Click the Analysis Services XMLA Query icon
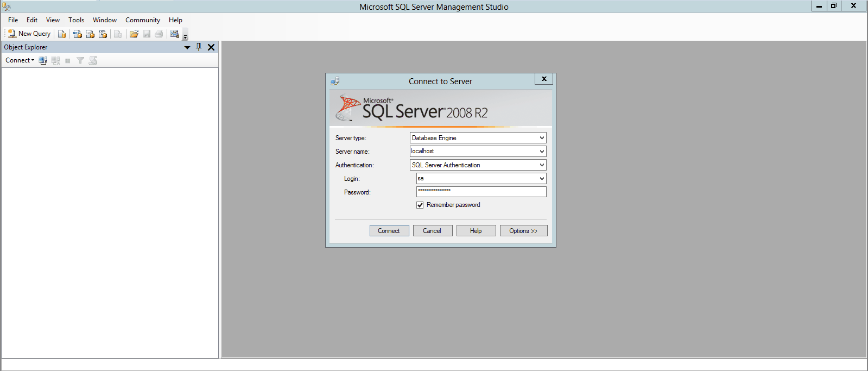The image size is (868, 371). pyautogui.click(x=103, y=34)
